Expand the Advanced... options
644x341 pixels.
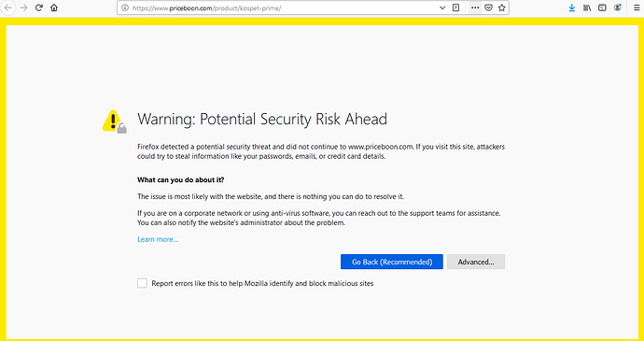(476, 262)
